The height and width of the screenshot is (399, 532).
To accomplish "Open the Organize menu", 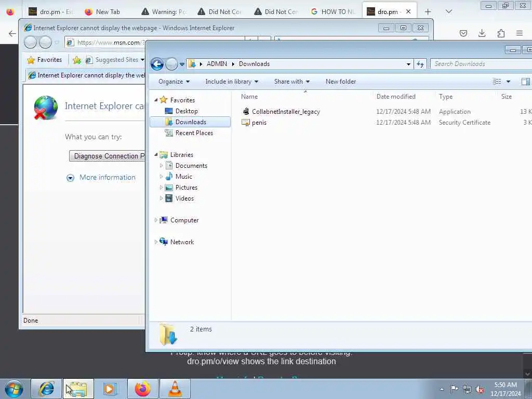I will pyautogui.click(x=174, y=82).
